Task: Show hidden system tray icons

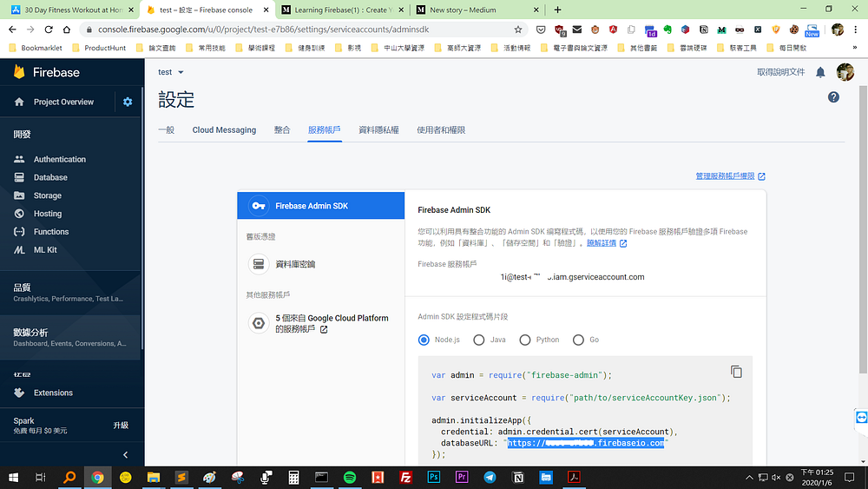Action: click(749, 478)
